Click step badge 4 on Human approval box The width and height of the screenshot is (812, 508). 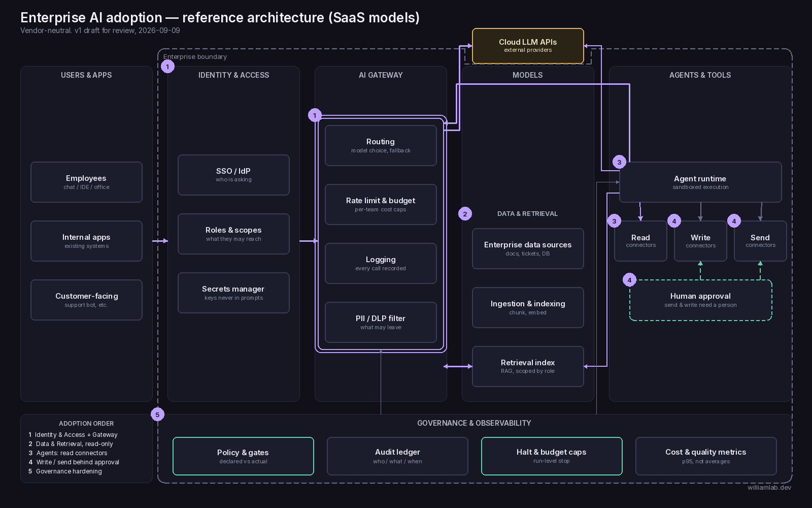coord(629,280)
